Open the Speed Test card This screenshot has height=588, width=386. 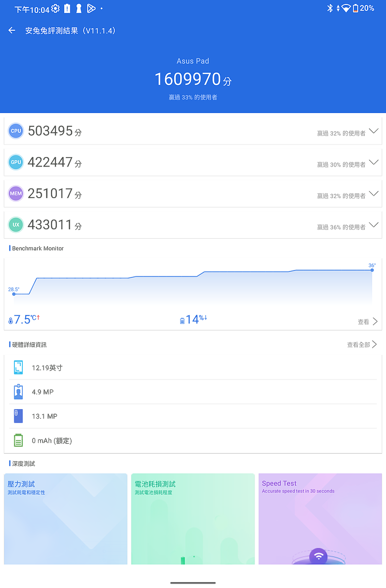tap(320, 519)
